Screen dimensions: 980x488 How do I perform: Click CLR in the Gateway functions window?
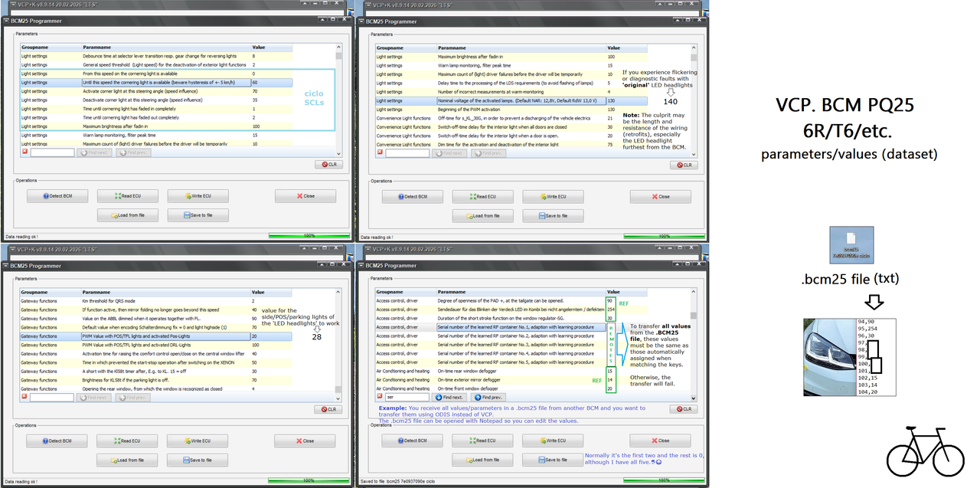(329, 409)
